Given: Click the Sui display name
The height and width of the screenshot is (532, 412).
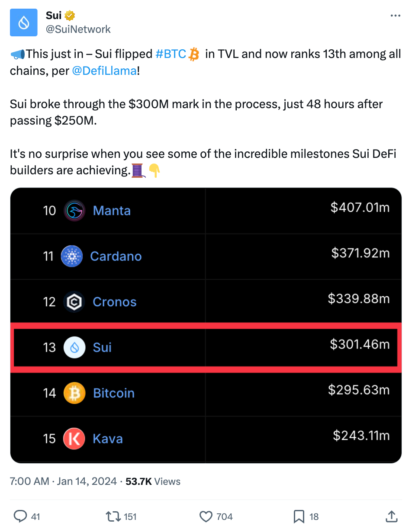Looking at the screenshot, I should pyautogui.click(x=54, y=16).
